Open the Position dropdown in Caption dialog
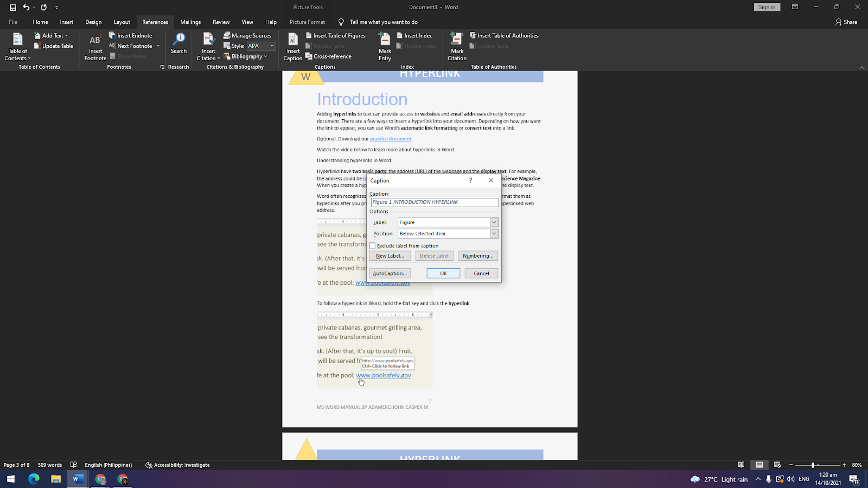 [x=494, y=234]
